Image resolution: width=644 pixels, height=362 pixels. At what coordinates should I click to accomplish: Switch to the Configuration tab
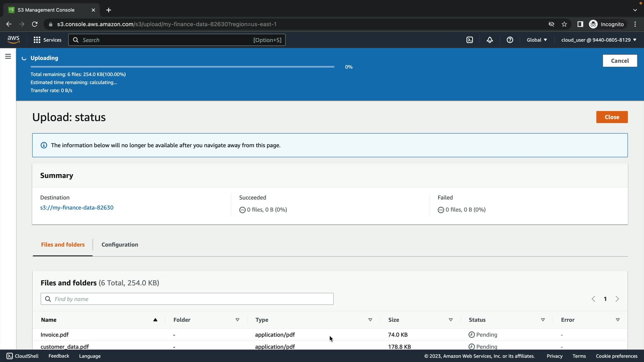pos(120,245)
